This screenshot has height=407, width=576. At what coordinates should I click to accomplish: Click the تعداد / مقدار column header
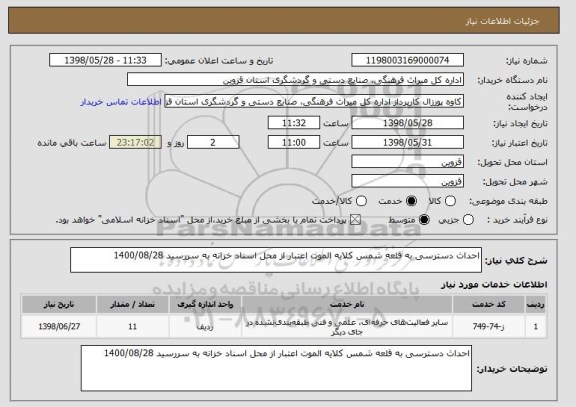132,305
